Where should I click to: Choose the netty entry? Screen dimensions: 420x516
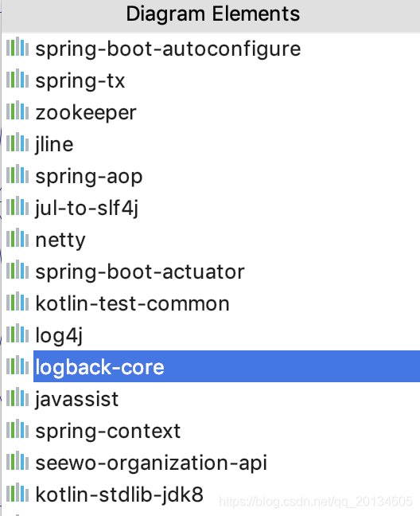(211, 240)
